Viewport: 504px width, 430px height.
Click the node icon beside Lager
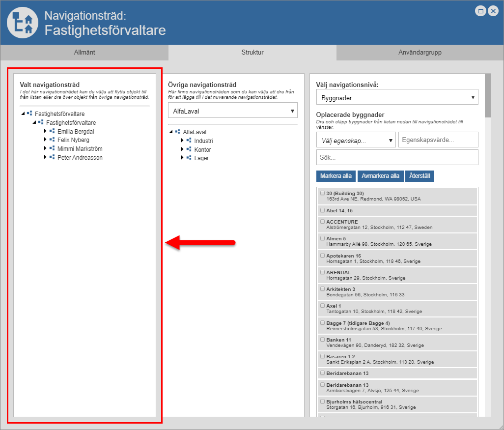pos(189,158)
